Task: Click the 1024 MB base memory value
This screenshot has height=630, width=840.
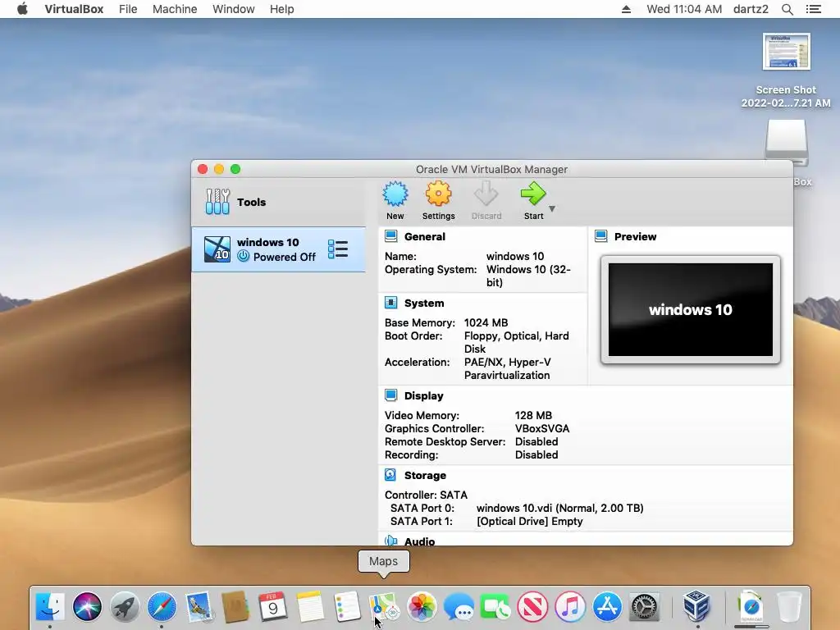Action: (x=486, y=322)
